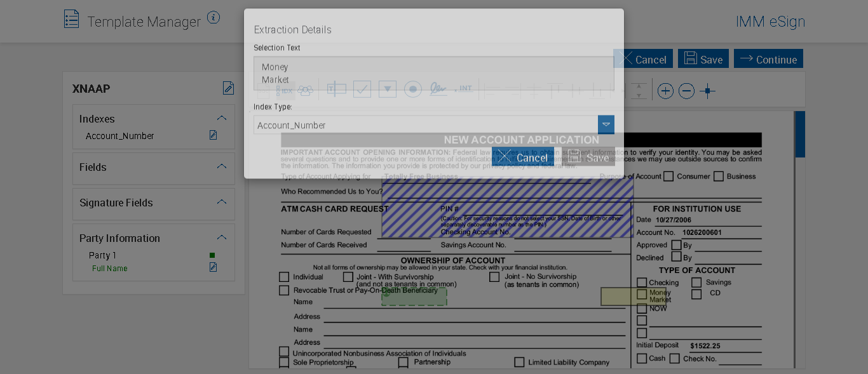Collapse the Indexes section
Viewport: 868px width, 374px height.
point(221,118)
